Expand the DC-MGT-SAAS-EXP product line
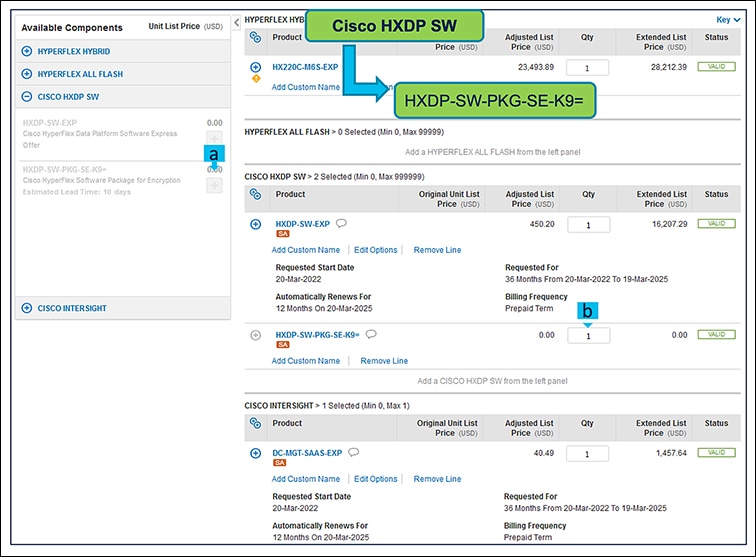The height and width of the screenshot is (557, 756). 256,453
